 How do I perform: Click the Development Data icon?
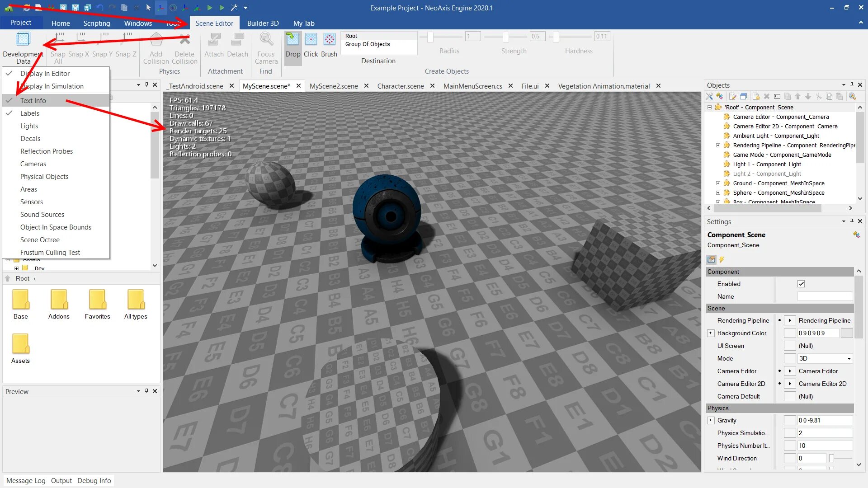click(23, 40)
